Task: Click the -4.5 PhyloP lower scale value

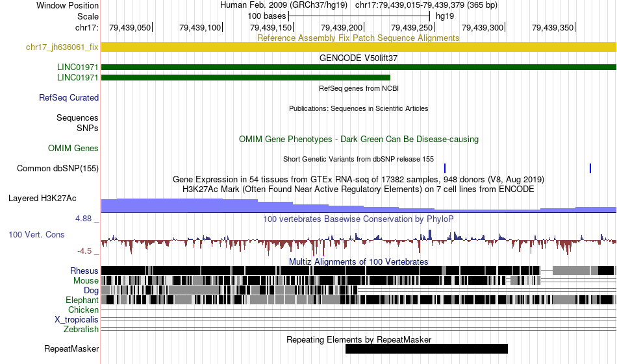Action: [x=84, y=251]
